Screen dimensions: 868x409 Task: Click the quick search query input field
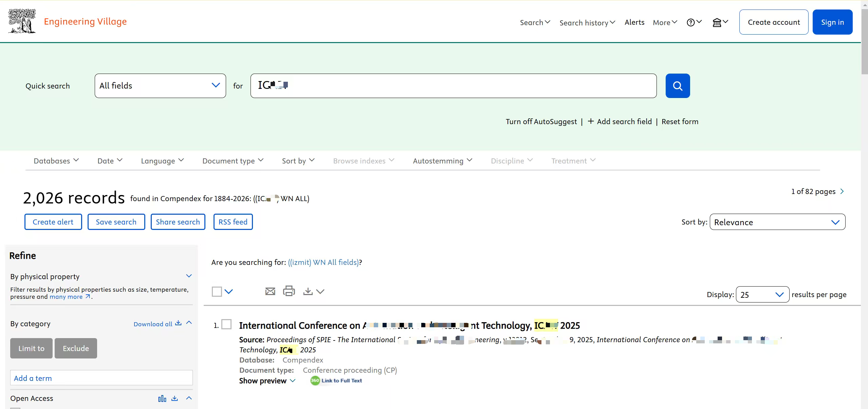pos(454,86)
